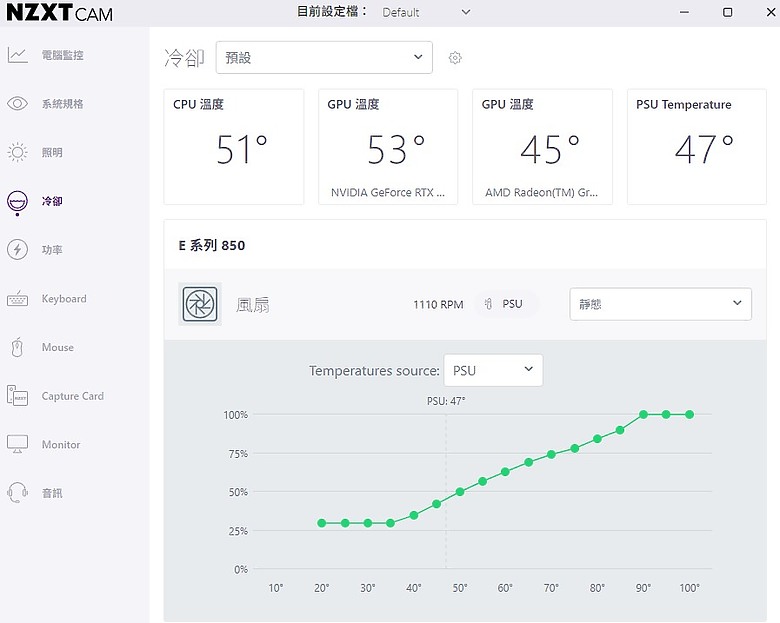780x623 pixels.
Task: Click the Monitor display icon
Action: [17, 444]
